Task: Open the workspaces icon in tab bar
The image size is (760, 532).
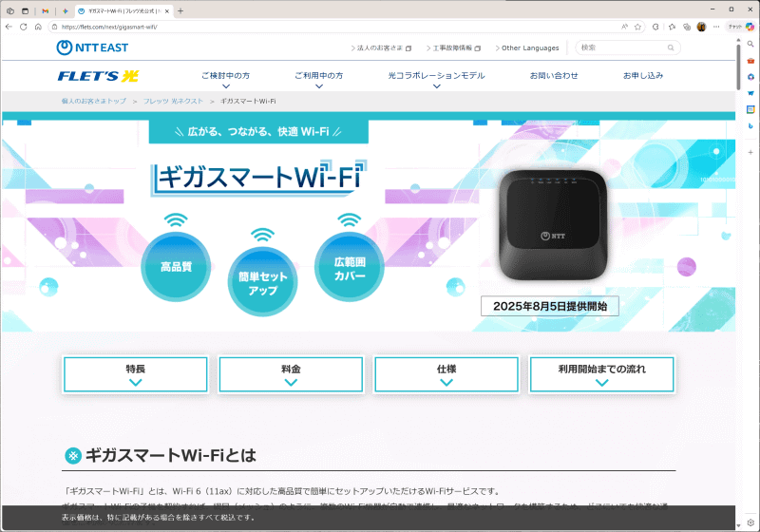Action: (10, 10)
